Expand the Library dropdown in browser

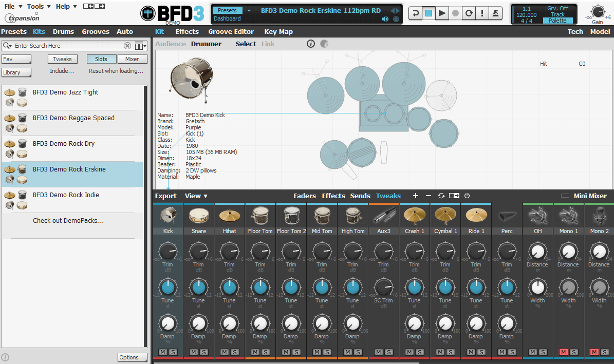tap(17, 72)
